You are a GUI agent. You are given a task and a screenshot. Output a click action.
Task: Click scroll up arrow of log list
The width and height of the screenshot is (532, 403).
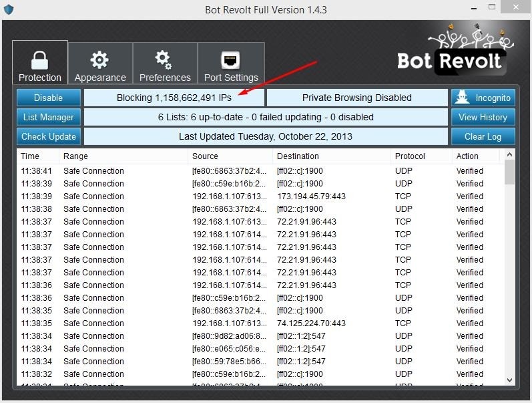point(509,154)
